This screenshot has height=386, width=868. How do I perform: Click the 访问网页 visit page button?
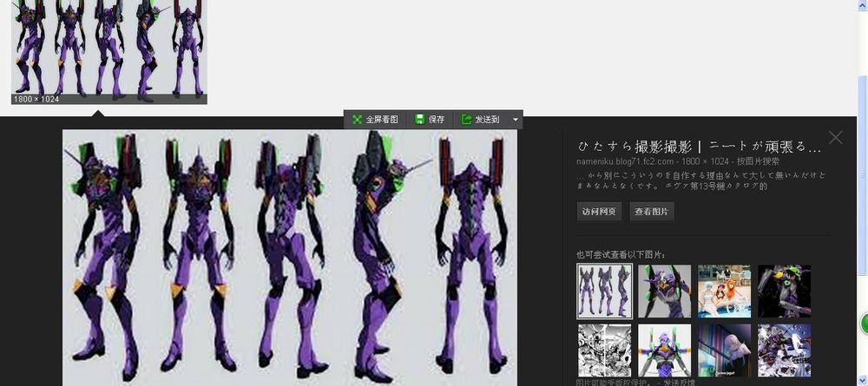coord(599,212)
